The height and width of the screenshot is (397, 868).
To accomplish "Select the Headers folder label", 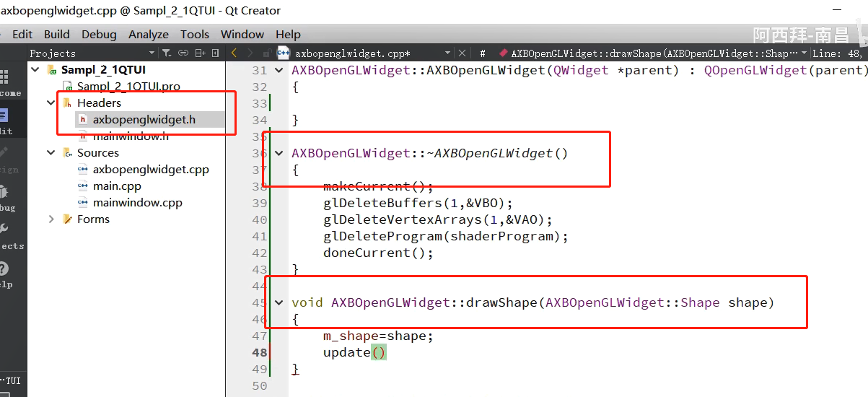I will (x=99, y=102).
